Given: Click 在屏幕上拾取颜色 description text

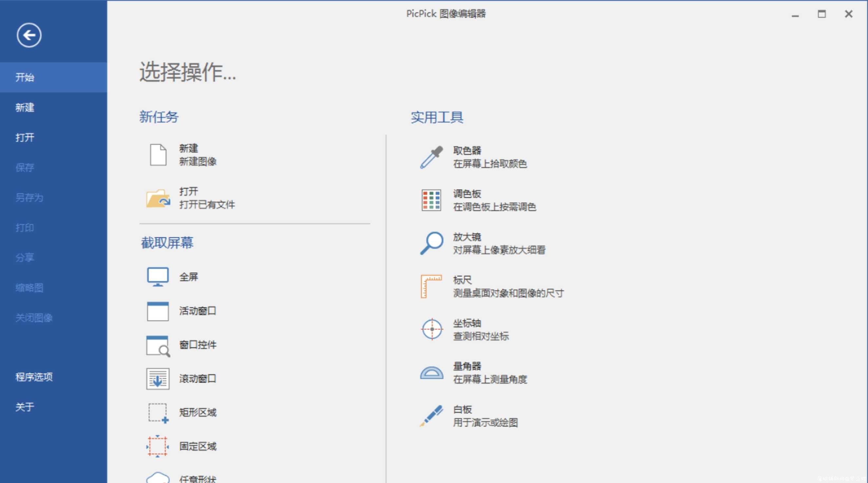Looking at the screenshot, I should [x=490, y=164].
